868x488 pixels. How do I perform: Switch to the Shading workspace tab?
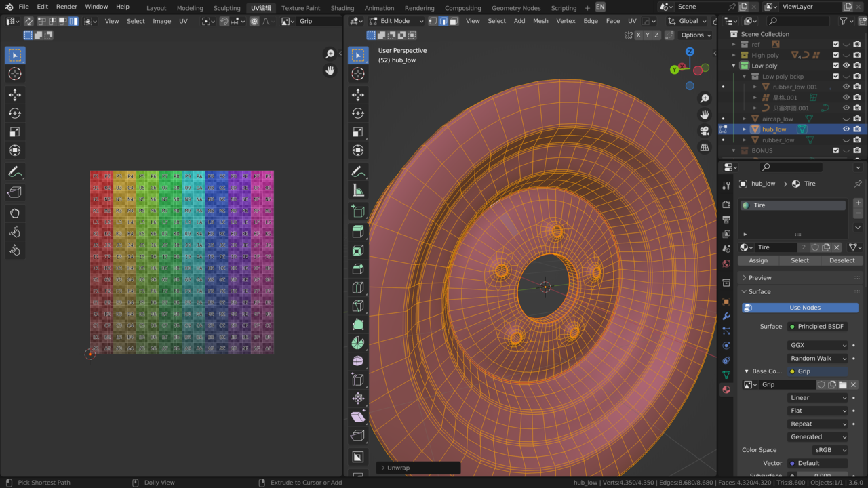(342, 8)
